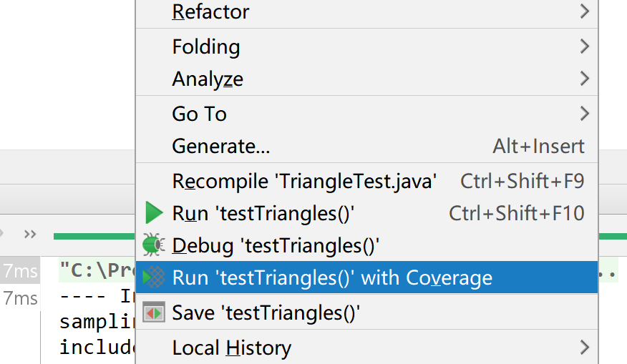Select the second 7ms test row

[x=20, y=297]
